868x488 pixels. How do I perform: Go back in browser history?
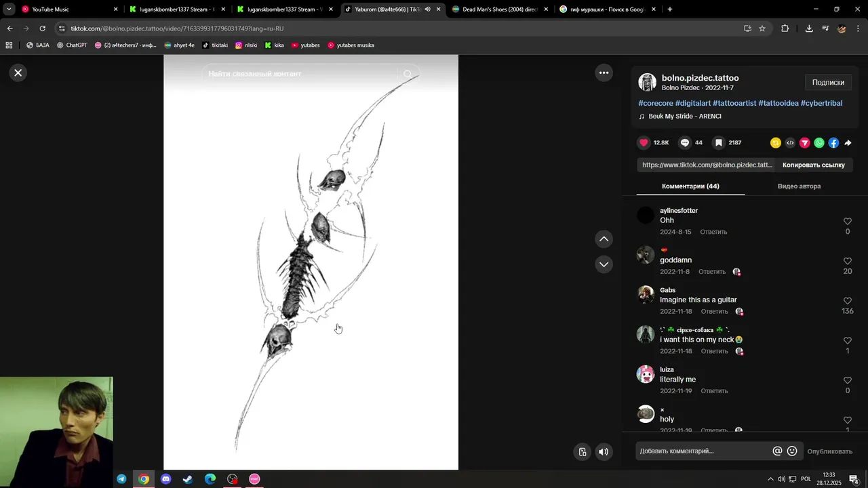pyautogui.click(x=9, y=28)
